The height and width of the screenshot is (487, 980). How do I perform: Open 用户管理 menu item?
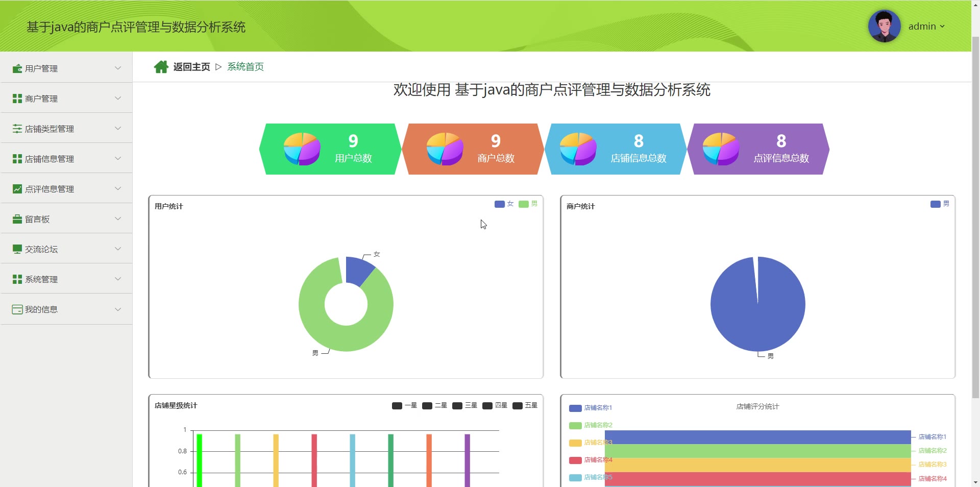[x=66, y=68]
